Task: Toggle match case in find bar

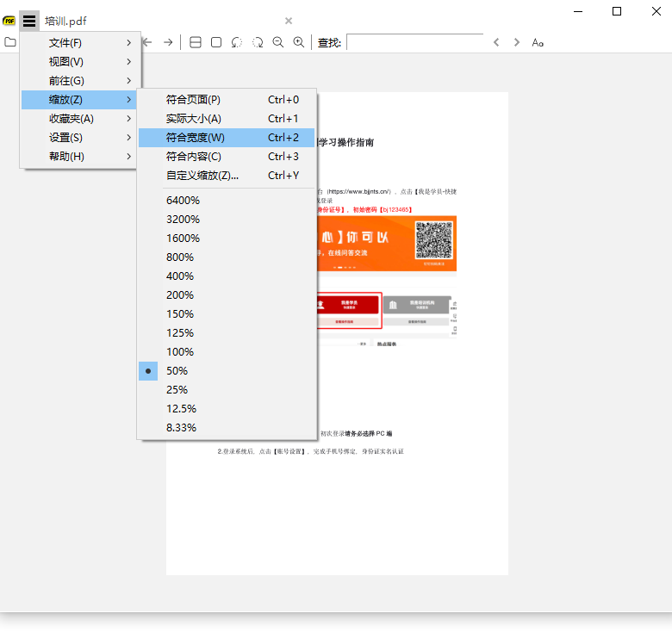Action: click(x=538, y=42)
